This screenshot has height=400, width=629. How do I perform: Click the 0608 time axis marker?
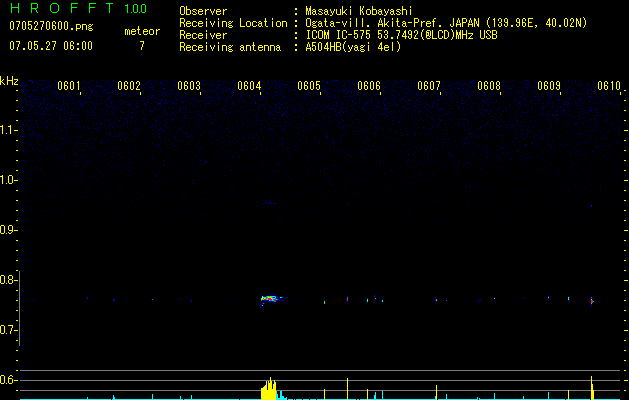pyautogui.click(x=489, y=86)
